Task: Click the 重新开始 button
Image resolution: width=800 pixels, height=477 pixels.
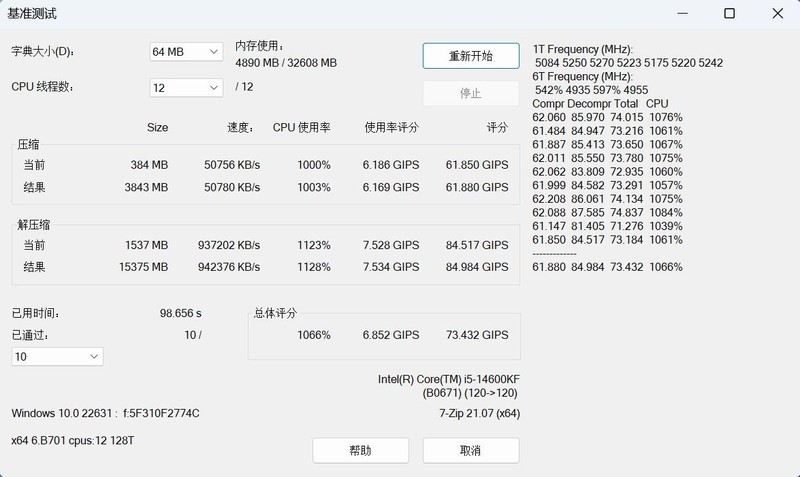Action: point(471,56)
